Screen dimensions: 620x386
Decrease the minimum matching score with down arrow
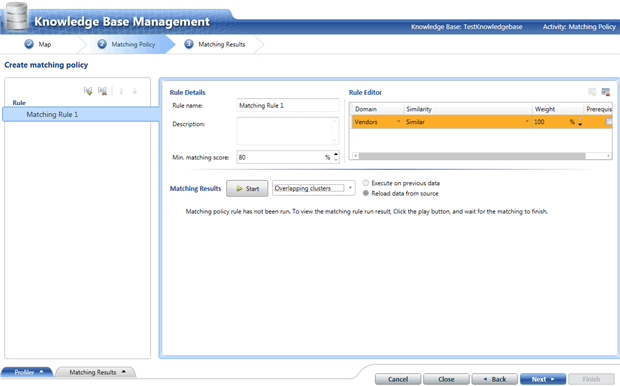336,160
